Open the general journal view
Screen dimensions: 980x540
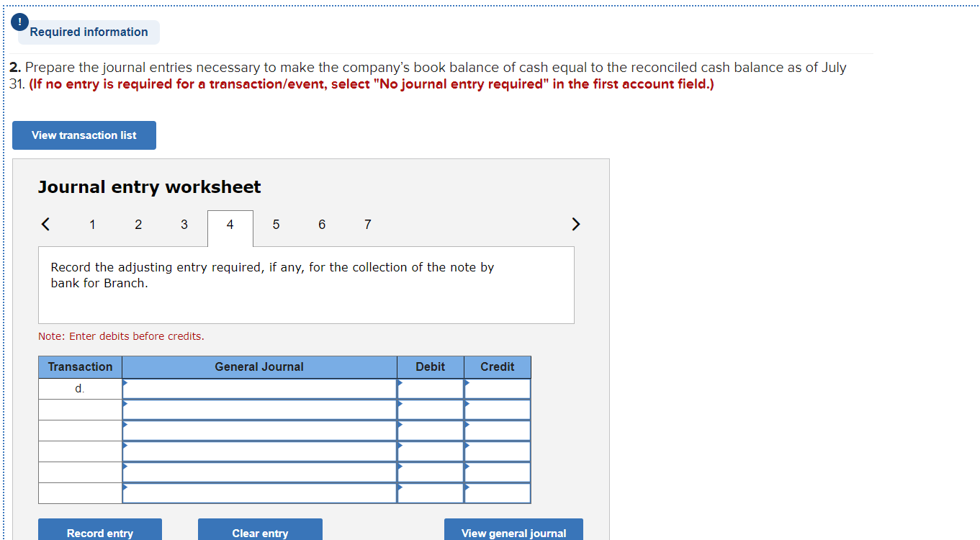click(x=513, y=533)
